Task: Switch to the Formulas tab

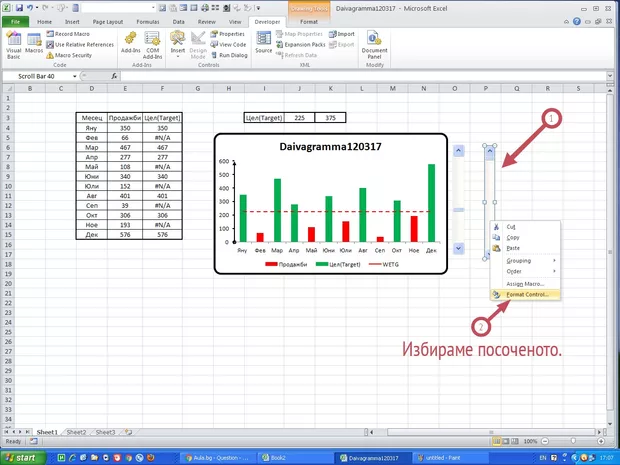Action: (148, 22)
